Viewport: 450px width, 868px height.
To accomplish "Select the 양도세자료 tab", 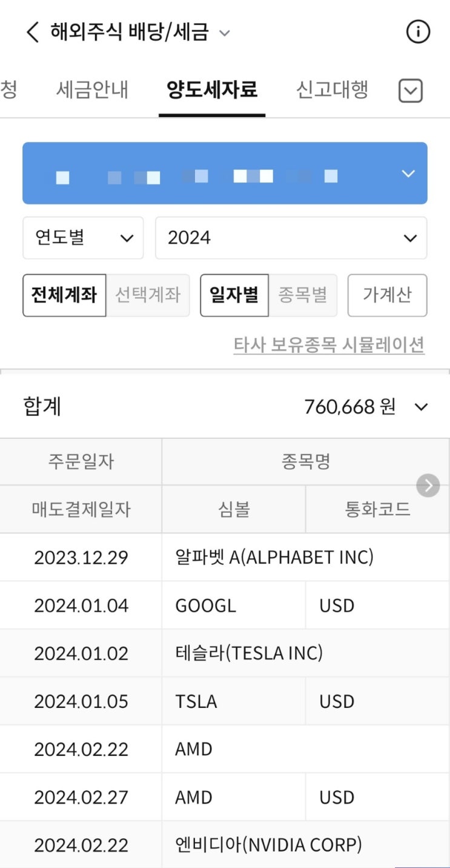I will tap(212, 90).
